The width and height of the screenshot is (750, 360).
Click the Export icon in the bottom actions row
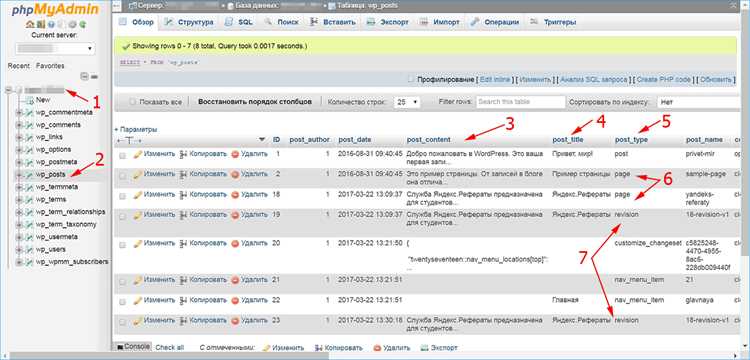tap(424, 348)
